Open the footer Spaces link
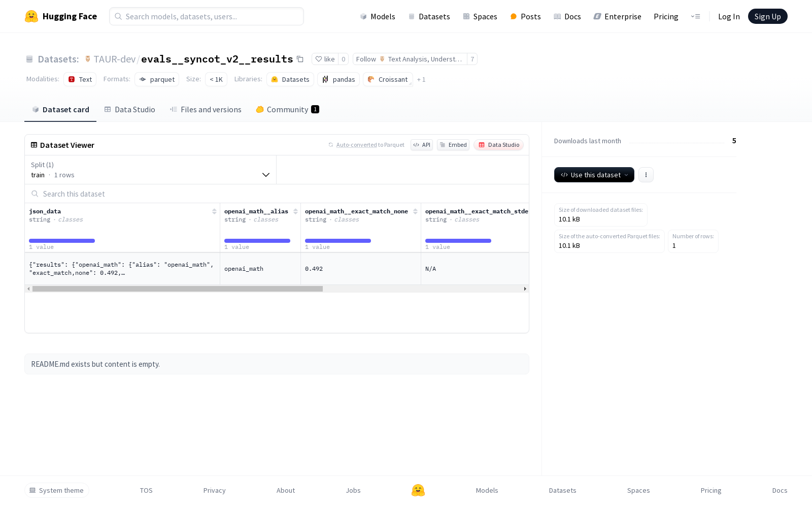Image resolution: width=812 pixels, height=508 pixels. pyautogui.click(x=638, y=490)
